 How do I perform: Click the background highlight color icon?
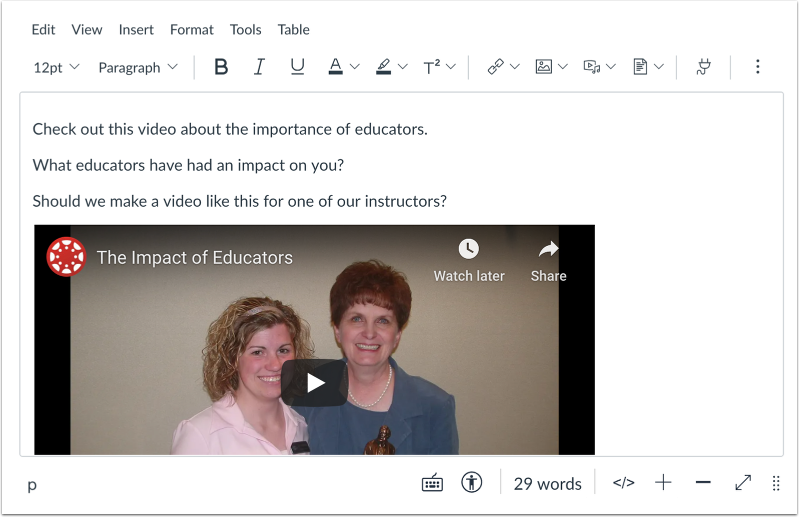coord(383,67)
